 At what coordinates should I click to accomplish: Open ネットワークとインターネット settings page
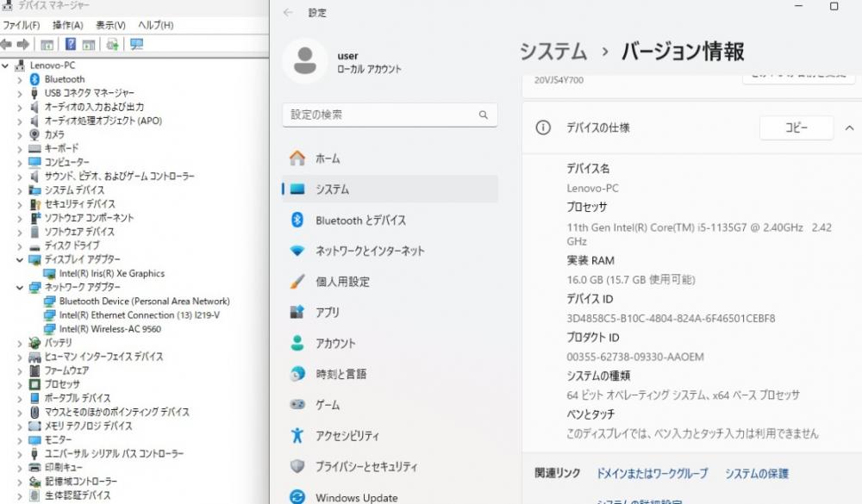tap(390, 251)
